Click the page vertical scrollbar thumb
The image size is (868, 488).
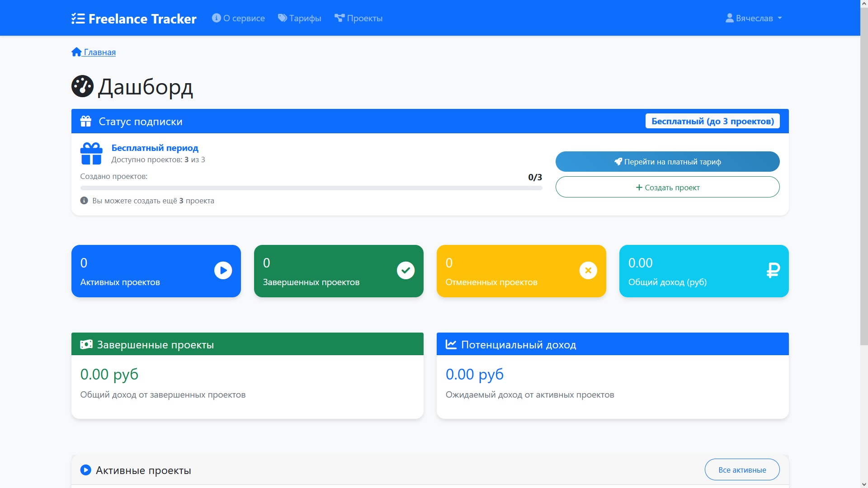coord(864,176)
